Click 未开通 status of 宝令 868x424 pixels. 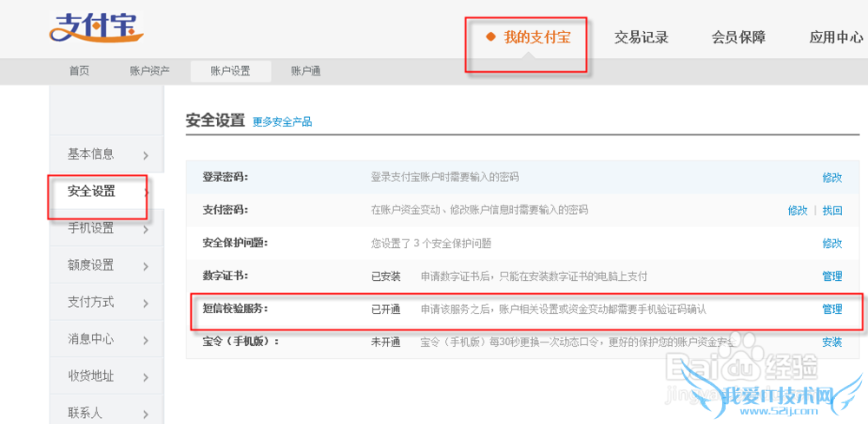pos(386,342)
